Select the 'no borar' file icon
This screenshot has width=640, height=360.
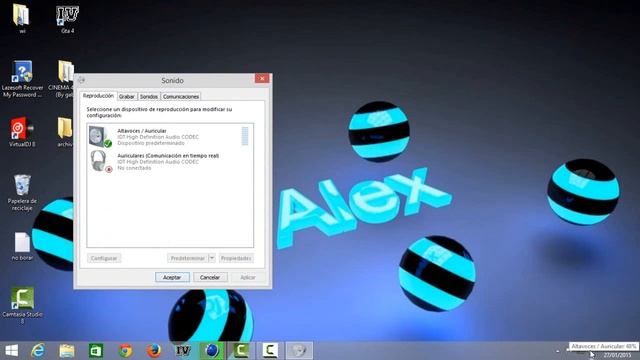point(22,242)
